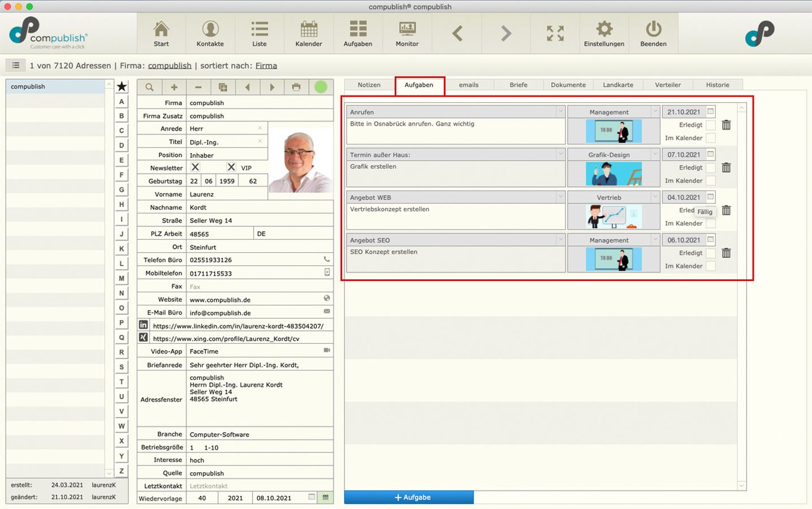Click Beenden power icon

click(653, 33)
